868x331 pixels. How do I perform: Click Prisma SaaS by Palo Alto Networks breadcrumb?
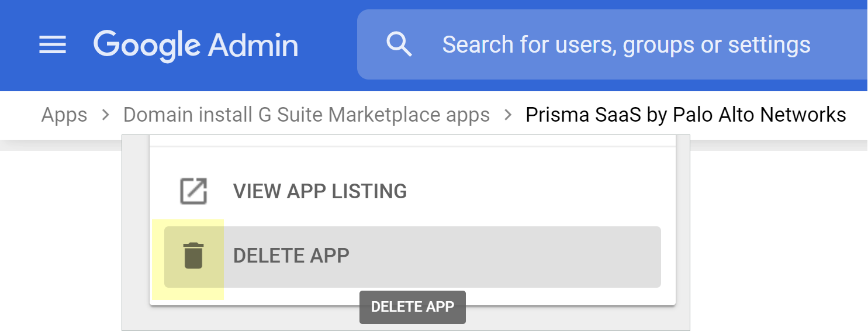(x=686, y=115)
